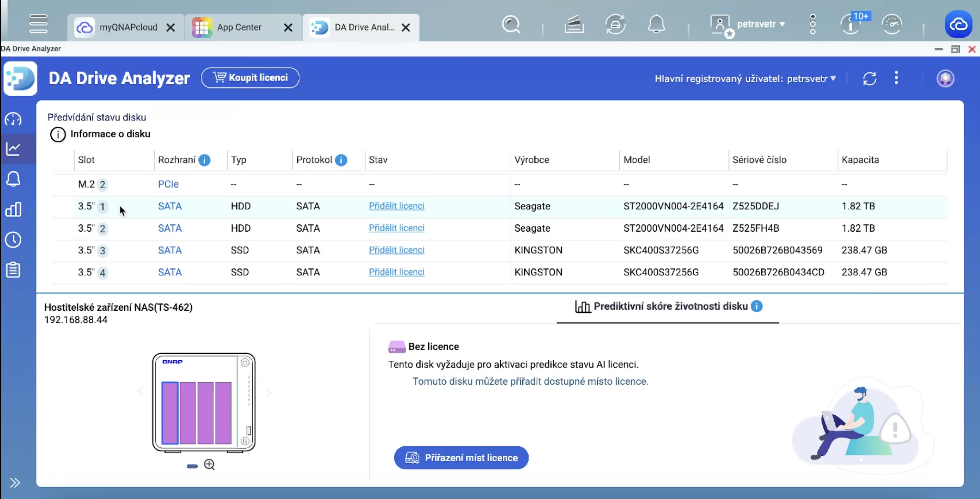
Task: Open the bar chart statistics sidebar icon
Action: [x=13, y=209]
